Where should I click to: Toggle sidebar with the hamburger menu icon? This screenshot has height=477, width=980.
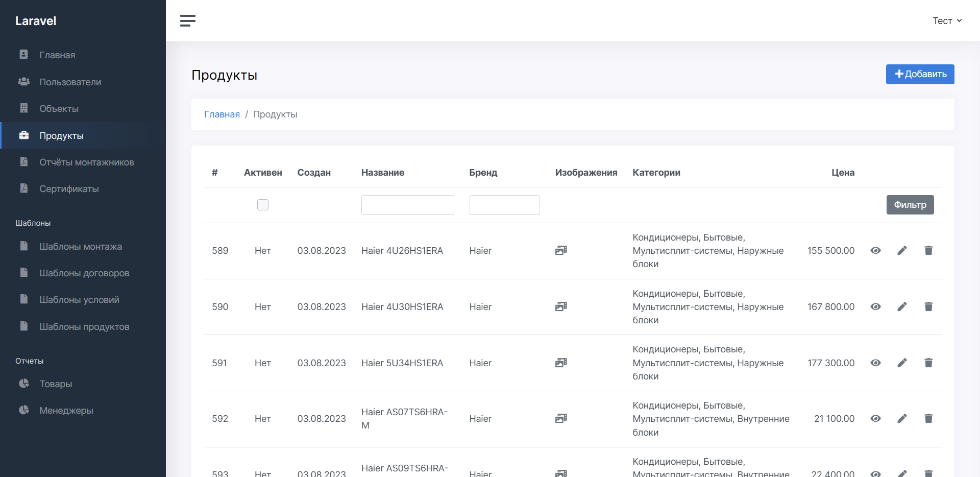[188, 20]
